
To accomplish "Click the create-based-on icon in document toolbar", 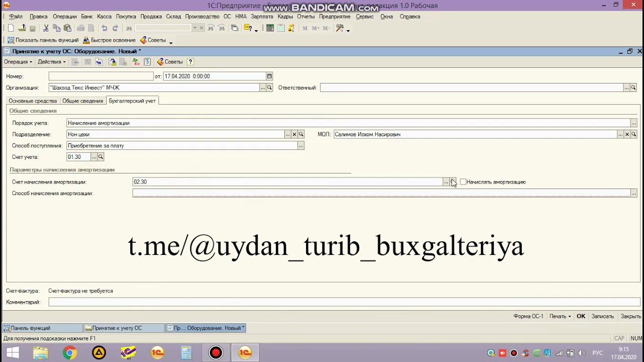I will pos(112,62).
